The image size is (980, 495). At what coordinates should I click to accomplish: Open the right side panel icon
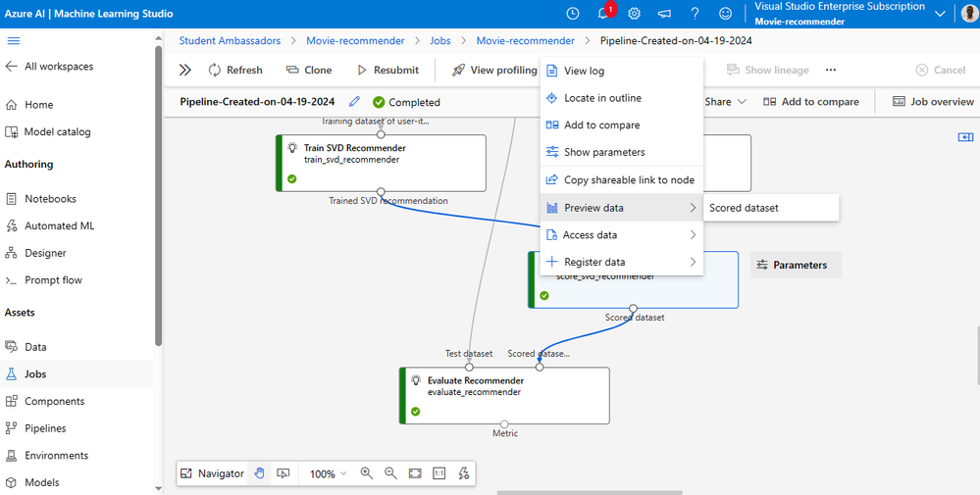tap(965, 136)
